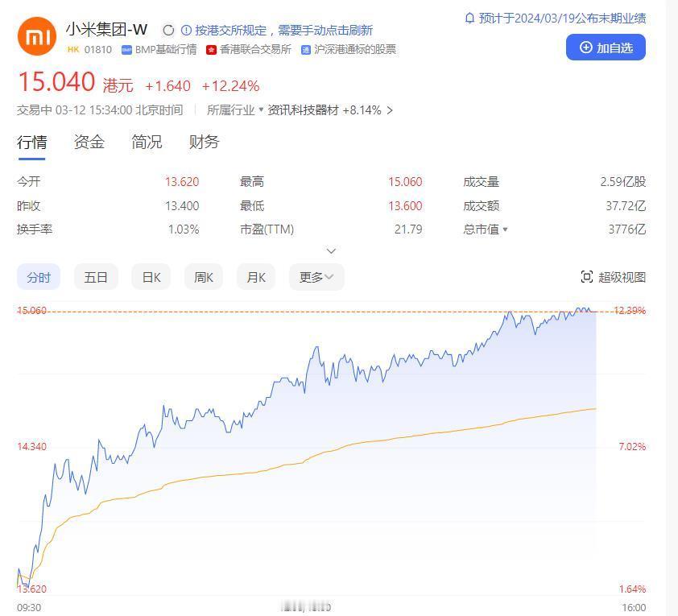This screenshot has width=678, height=616.
Task: Click the 总市值 value 3776亿
Action: [627, 229]
